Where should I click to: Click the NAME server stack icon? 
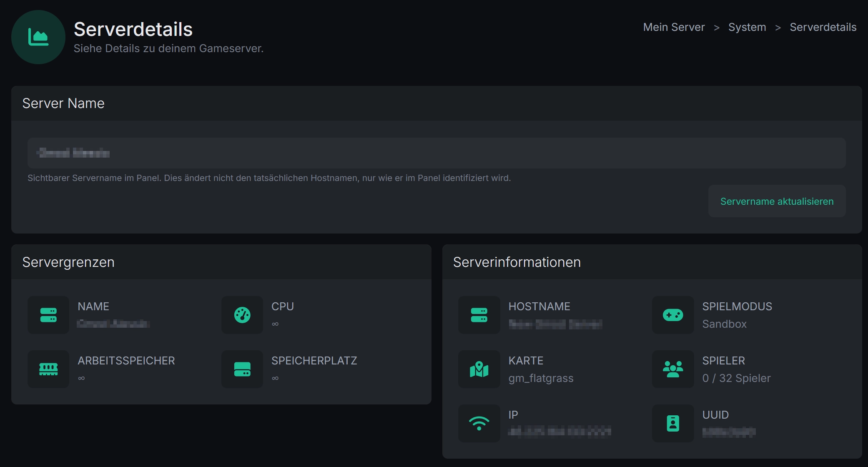tap(48, 315)
